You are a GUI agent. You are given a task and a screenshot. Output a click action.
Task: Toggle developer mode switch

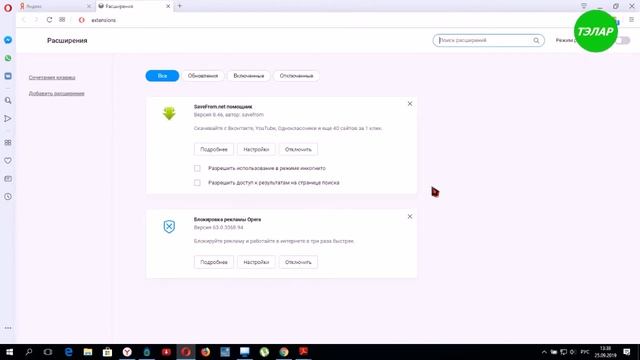point(623,40)
